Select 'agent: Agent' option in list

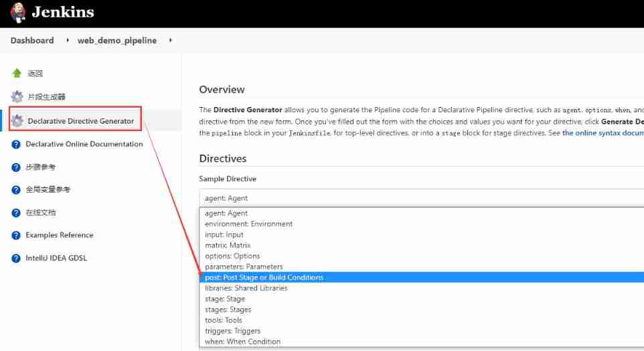coord(422,213)
